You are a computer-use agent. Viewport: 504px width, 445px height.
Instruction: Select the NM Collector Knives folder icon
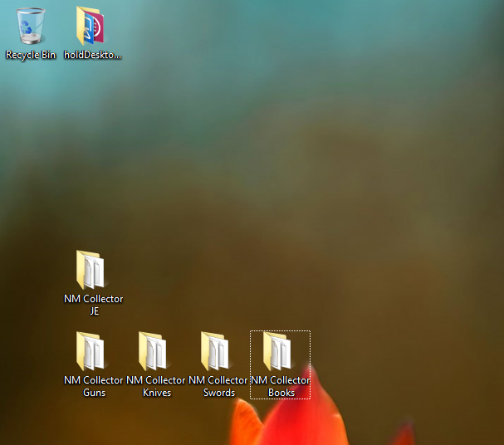point(153,351)
